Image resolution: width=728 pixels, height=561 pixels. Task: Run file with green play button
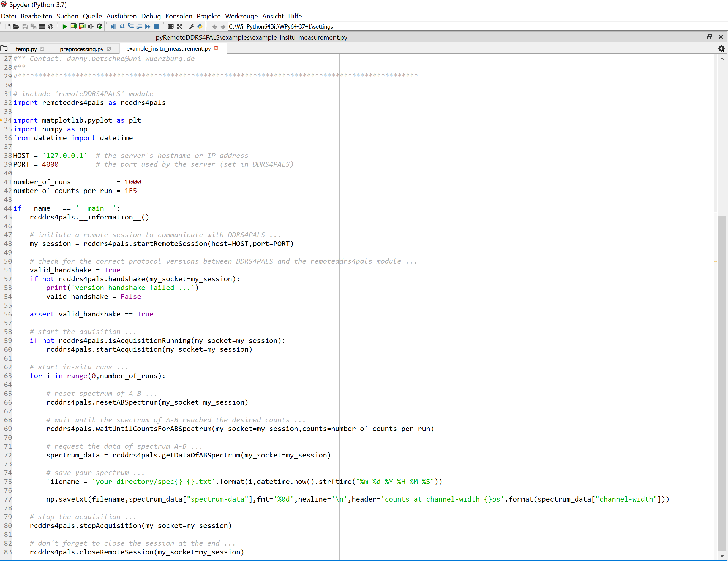65,27
